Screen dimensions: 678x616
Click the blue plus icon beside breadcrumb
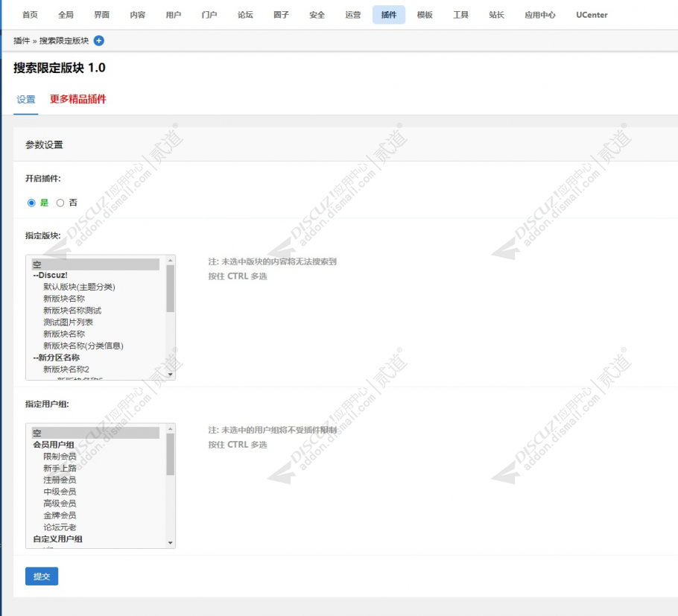point(99,41)
